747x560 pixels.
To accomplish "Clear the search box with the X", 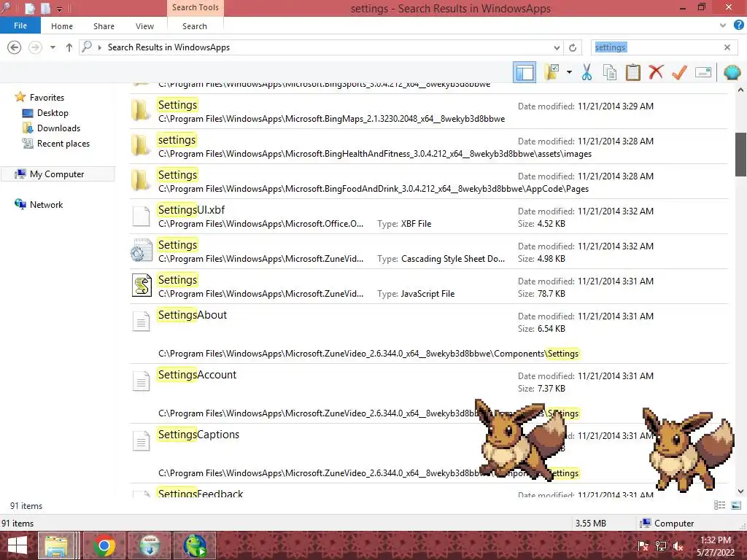I will coord(727,47).
